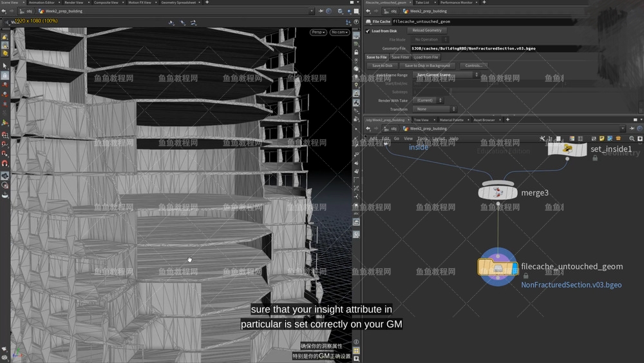644x363 pixels.
Task: Click the pin icon in Scene View path bar
Action: tap(321, 11)
